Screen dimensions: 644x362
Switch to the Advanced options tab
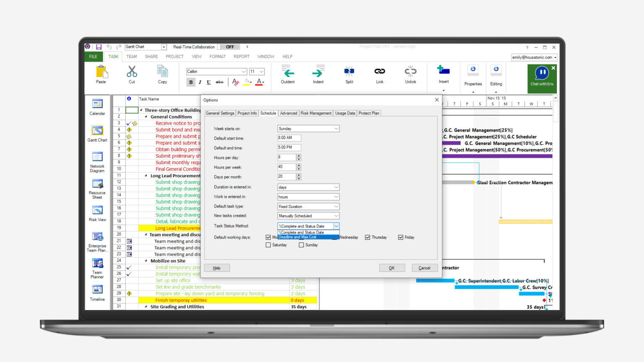(288, 113)
